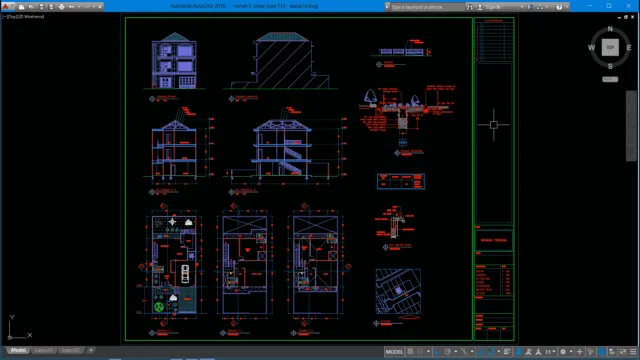Click the Quick Properties icon in status bar
The height and width of the screenshot is (360, 640).
coord(591,352)
